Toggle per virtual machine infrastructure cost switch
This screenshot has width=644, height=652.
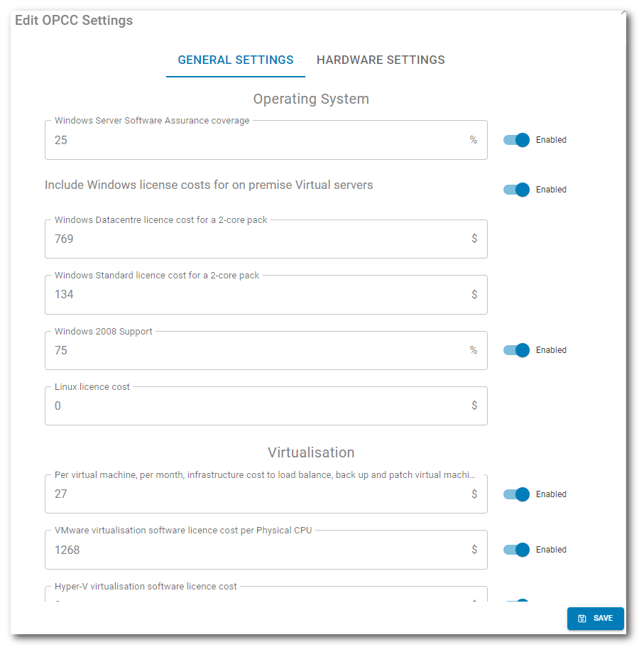(517, 494)
